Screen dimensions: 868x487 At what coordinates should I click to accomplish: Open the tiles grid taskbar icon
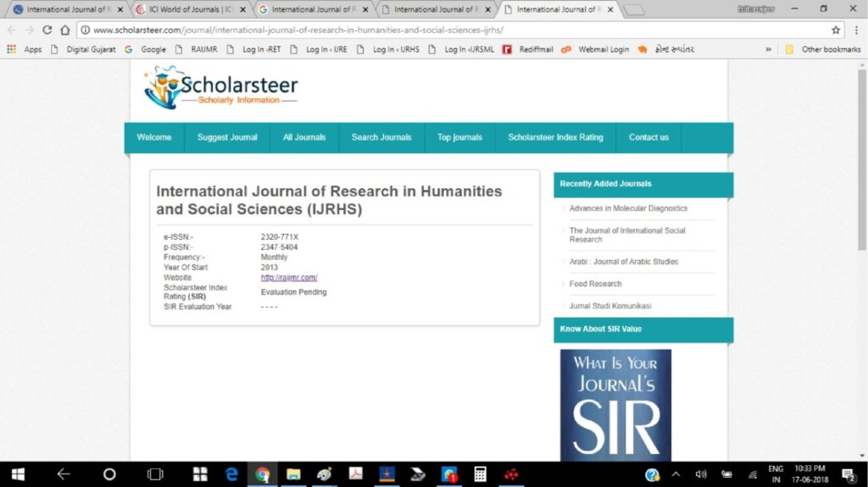click(200, 474)
